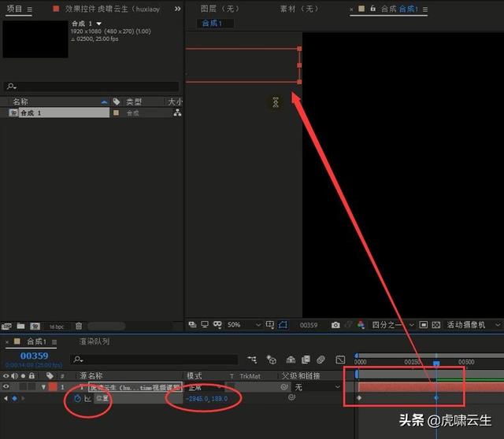Delete selected project item with trash icon
The width and height of the screenshot is (504, 439).
(x=79, y=326)
